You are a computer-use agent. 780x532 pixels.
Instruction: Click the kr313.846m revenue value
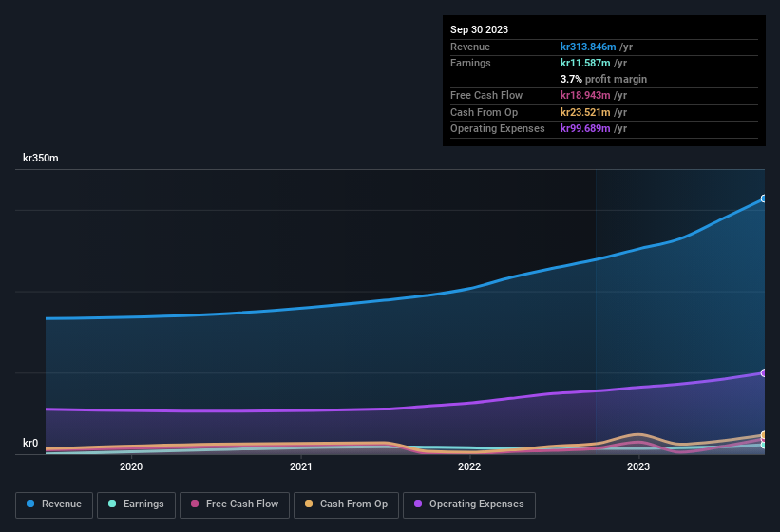pos(588,47)
